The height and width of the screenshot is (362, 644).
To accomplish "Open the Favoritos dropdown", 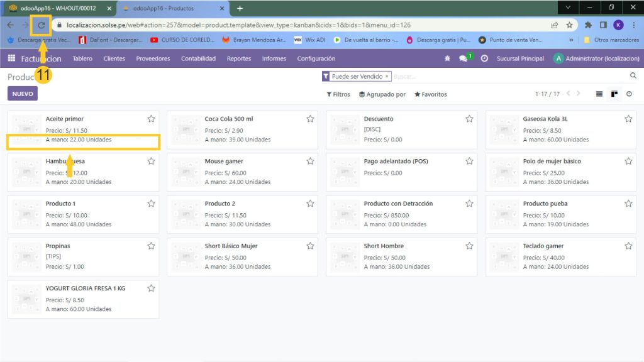I will 430,94.
